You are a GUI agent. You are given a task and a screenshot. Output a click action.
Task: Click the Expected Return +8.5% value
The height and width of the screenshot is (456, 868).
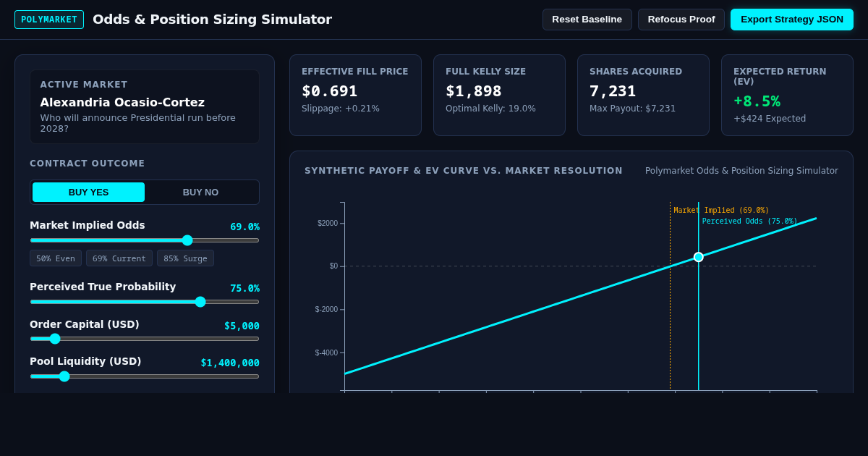pos(757,101)
